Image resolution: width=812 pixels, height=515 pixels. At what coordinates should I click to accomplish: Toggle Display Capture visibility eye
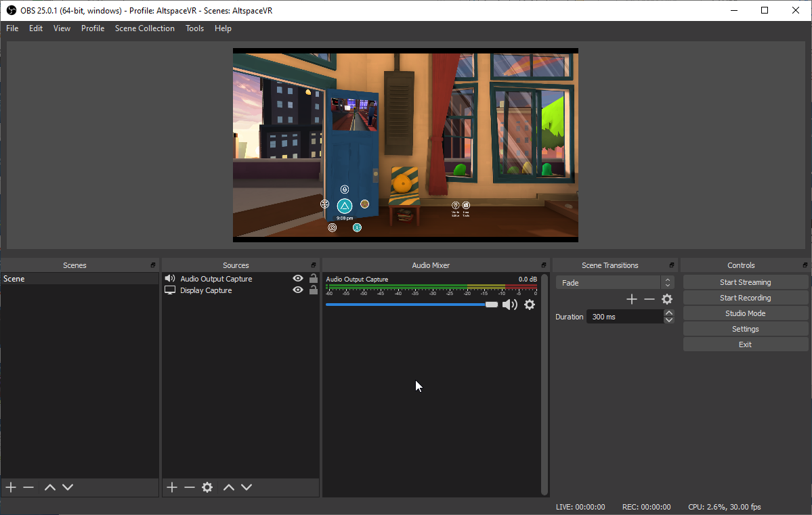click(297, 290)
